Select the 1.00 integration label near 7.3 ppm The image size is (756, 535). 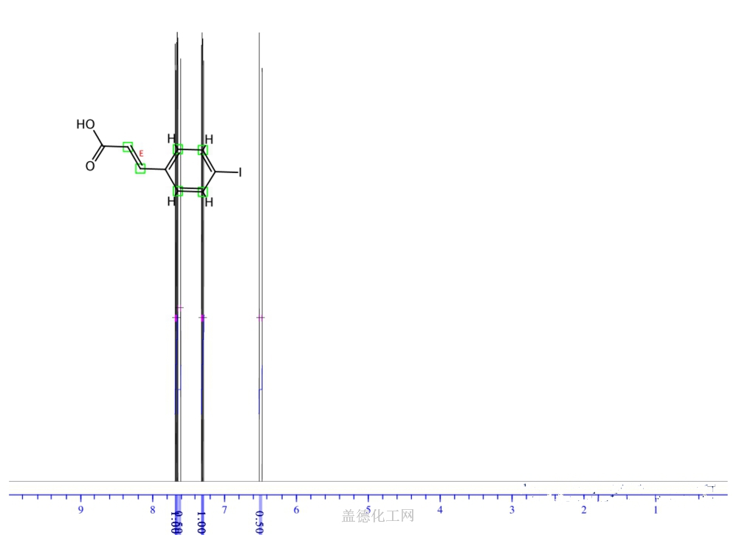click(x=202, y=520)
